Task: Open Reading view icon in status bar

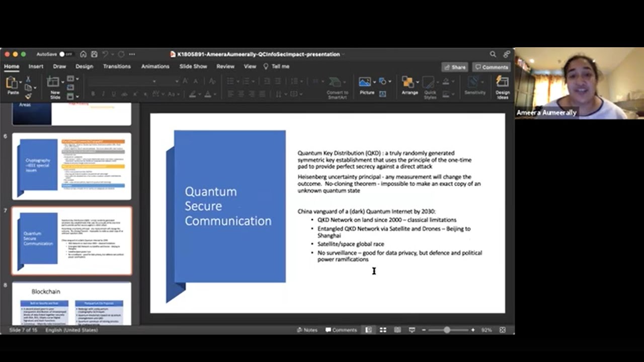Action: (x=397, y=330)
